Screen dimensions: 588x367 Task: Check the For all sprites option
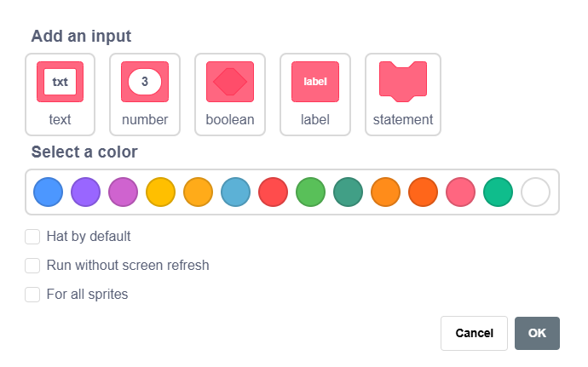click(x=33, y=295)
